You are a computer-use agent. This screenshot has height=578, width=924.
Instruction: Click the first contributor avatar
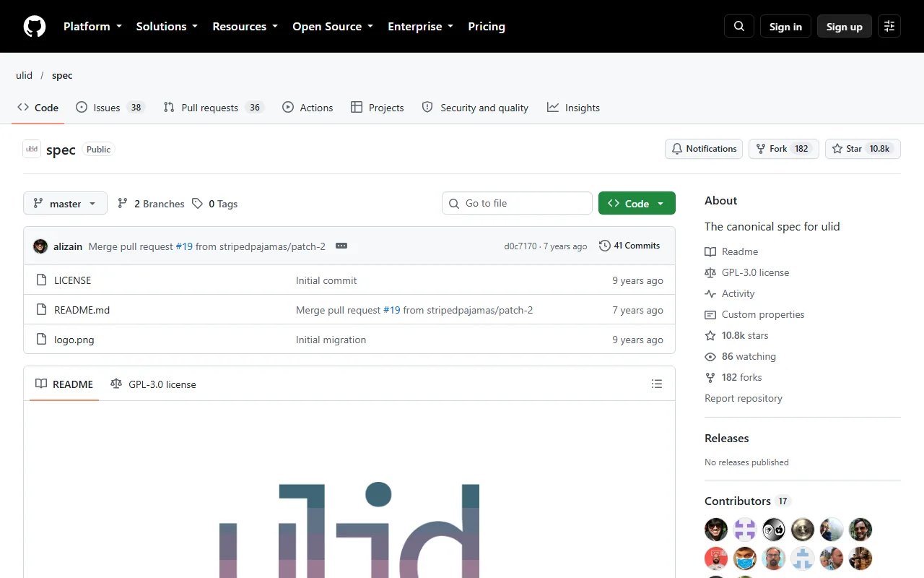click(x=716, y=530)
